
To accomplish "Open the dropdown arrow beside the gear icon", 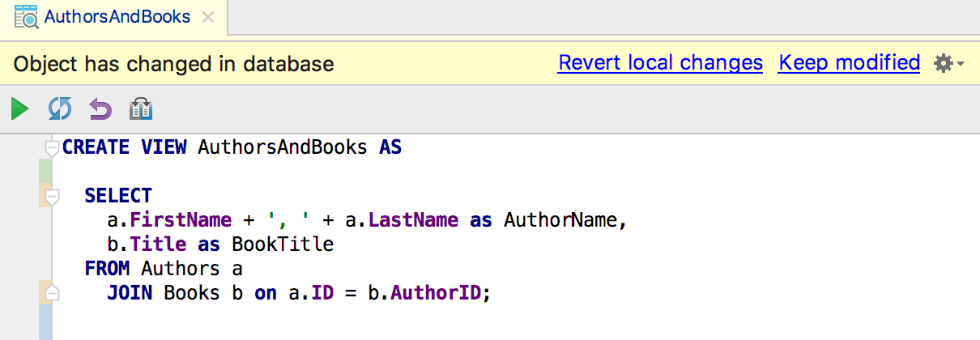I will pos(961,64).
